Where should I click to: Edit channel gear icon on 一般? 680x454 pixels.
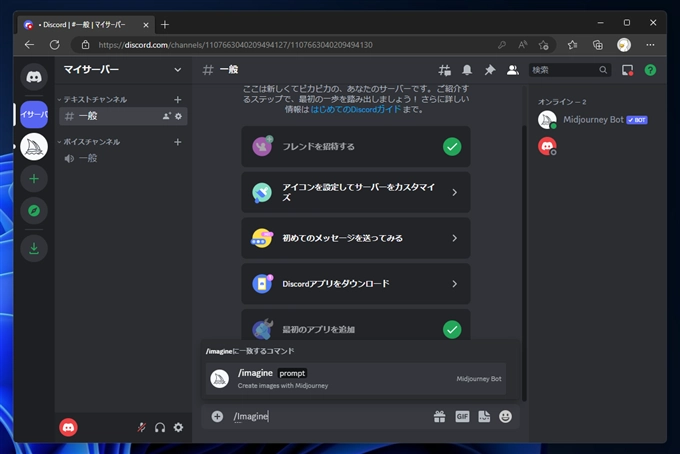[x=179, y=116]
